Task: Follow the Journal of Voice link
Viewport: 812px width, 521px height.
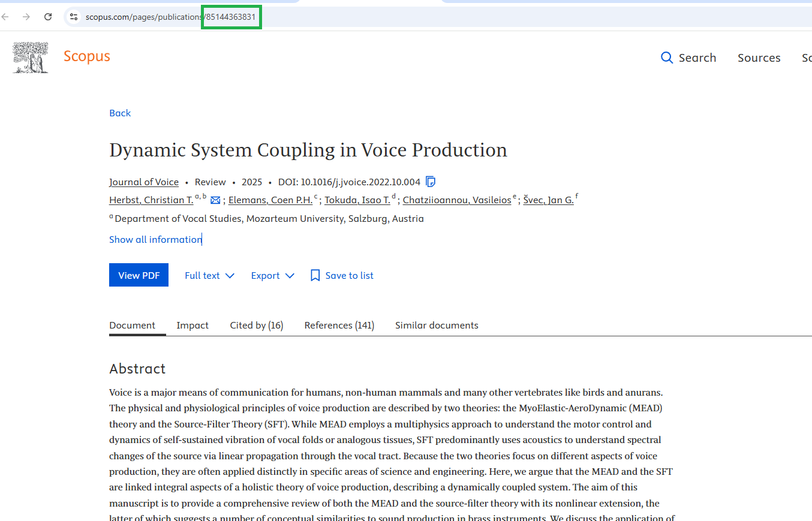Action: [144, 182]
